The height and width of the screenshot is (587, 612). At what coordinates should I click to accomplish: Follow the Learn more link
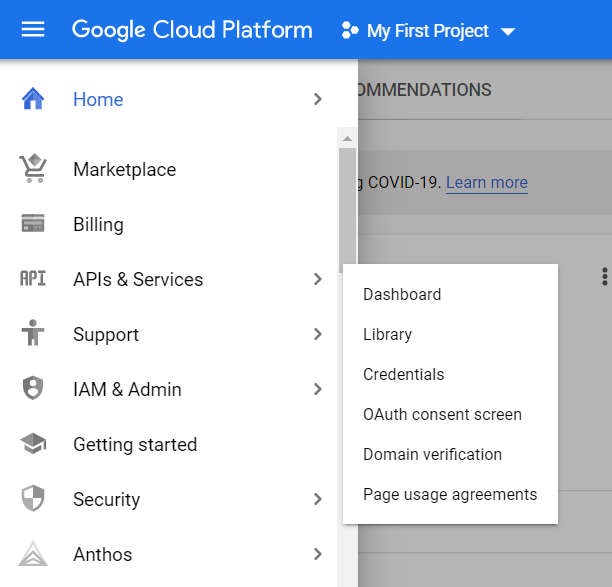pos(486,182)
